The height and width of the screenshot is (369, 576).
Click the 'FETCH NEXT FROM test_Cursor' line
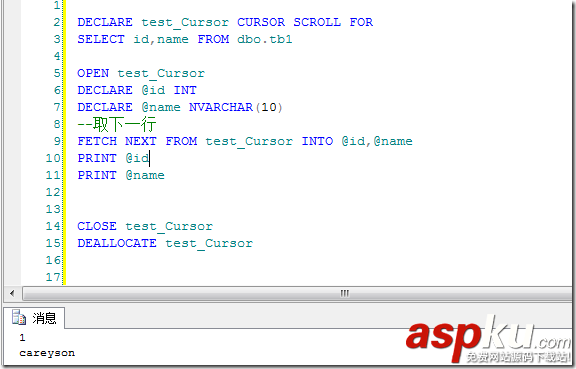point(245,141)
